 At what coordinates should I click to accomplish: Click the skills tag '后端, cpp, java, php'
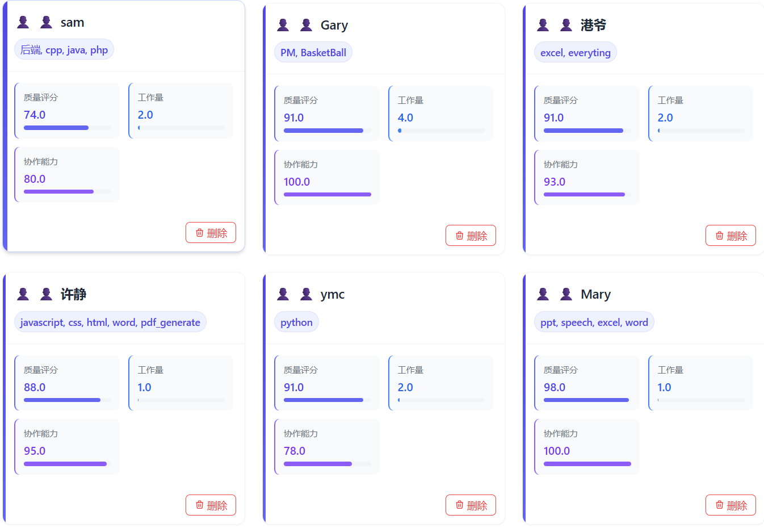coord(64,50)
